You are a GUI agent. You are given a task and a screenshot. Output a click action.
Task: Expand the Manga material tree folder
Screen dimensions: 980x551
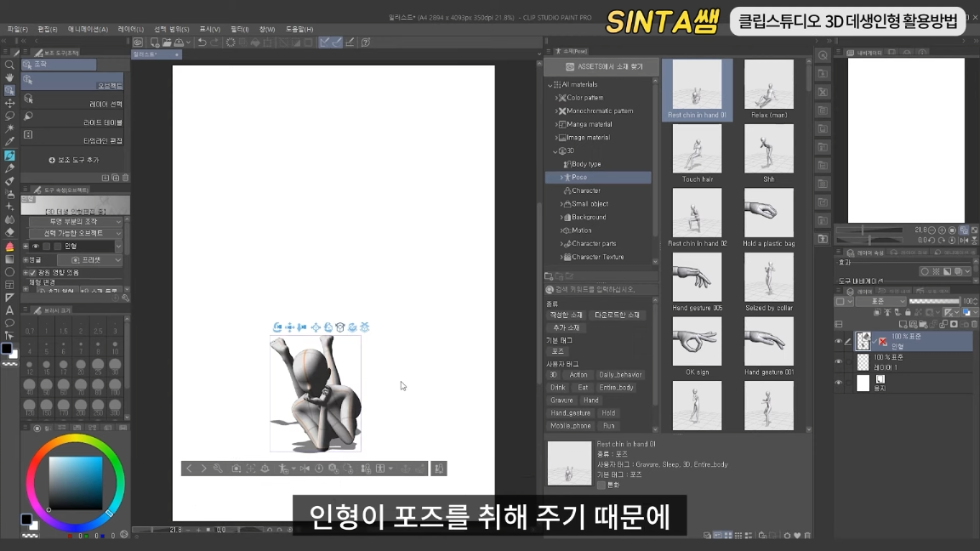(x=556, y=124)
